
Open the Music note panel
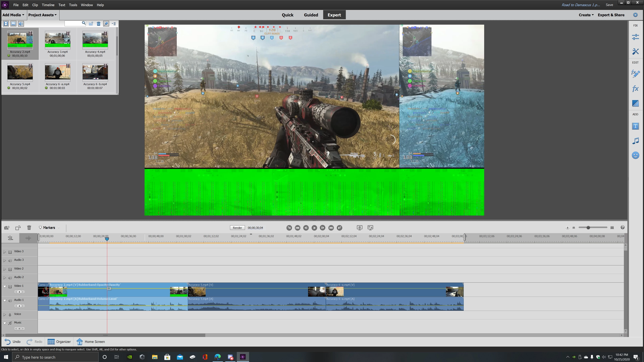click(635, 141)
